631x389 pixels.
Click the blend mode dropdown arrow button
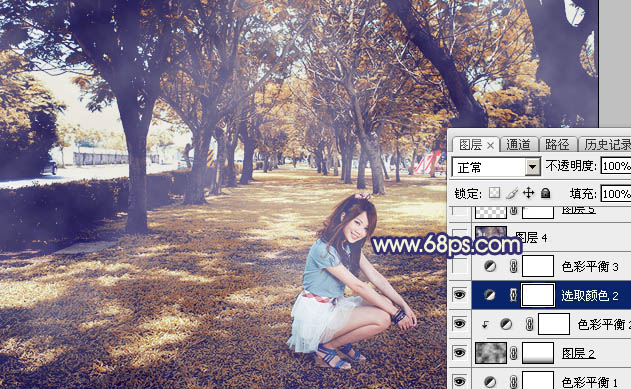click(x=532, y=167)
